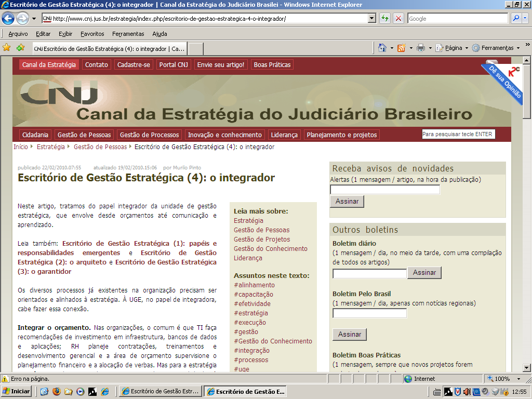Open the Favoritos menu
The image size is (532, 399).
click(x=92, y=34)
